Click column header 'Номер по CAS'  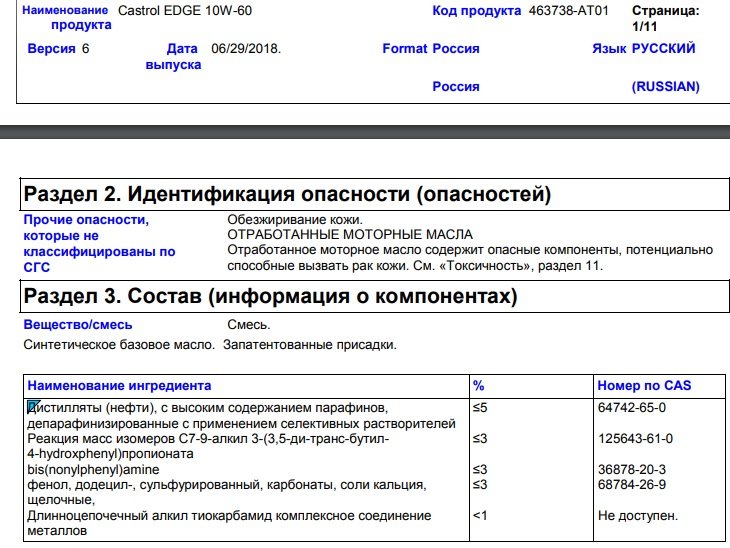pos(644,386)
